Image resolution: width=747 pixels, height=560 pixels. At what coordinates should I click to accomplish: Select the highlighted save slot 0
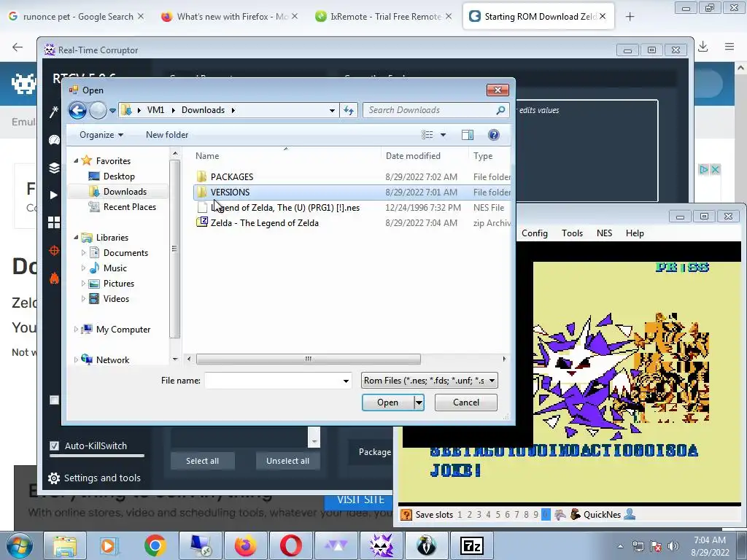tap(546, 515)
